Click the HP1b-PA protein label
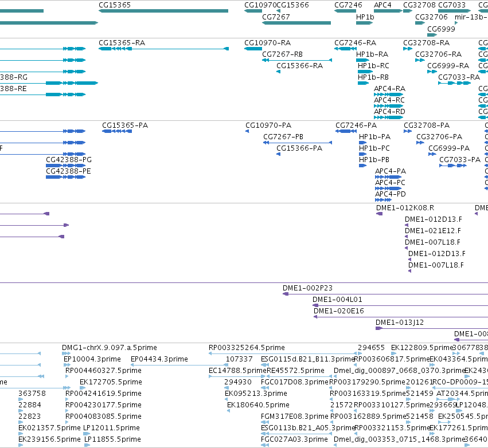 click(x=374, y=137)
